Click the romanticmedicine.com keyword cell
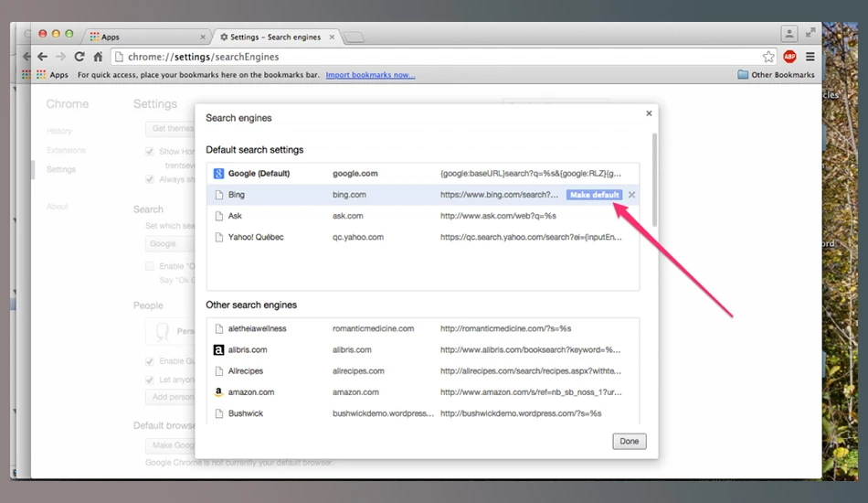This screenshot has height=503, width=868. click(373, 328)
